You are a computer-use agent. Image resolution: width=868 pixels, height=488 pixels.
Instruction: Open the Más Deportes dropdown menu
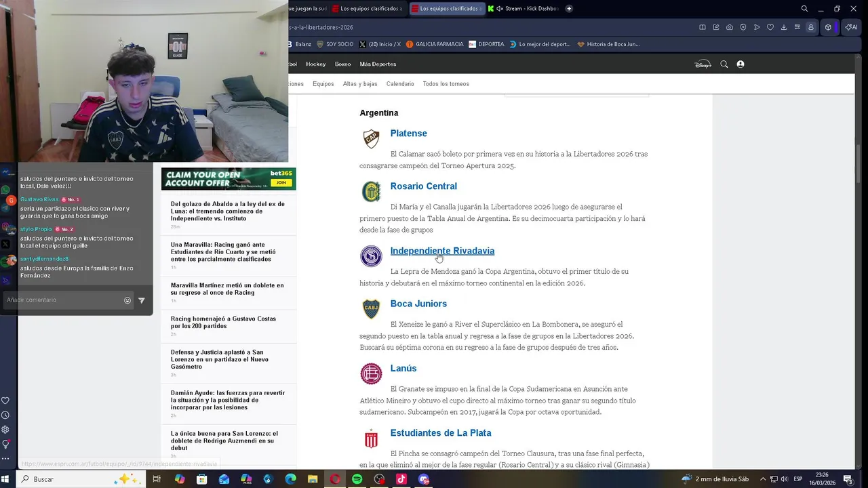378,64
